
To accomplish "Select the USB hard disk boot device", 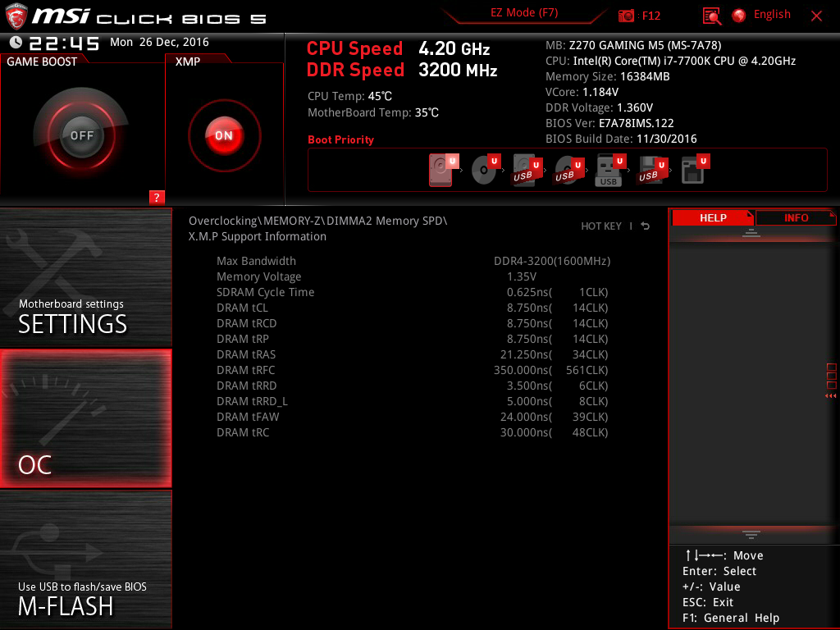I will [x=527, y=171].
